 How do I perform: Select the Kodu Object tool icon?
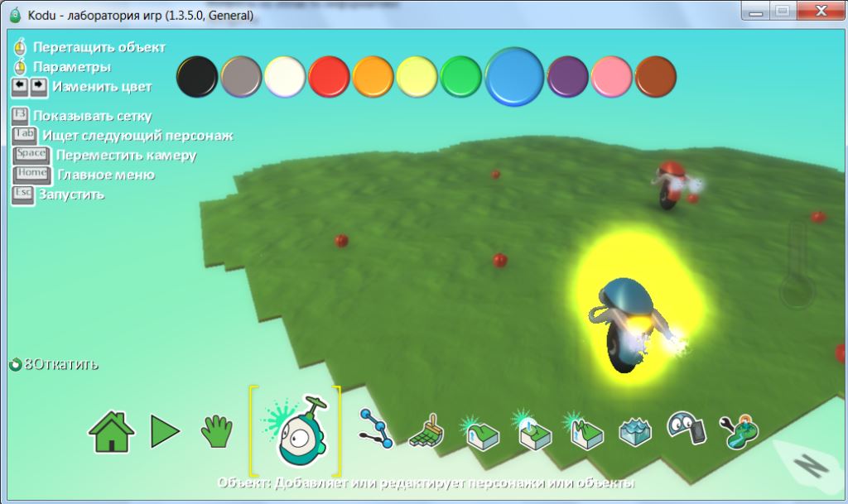(x=295, y=430)
